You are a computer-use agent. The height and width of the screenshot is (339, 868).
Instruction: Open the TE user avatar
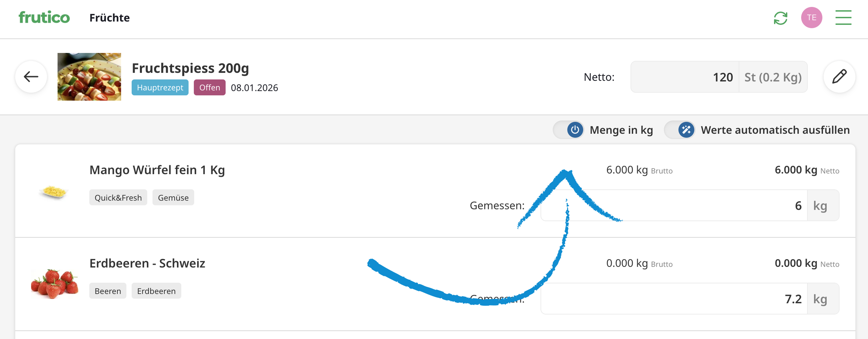(811, 18)
